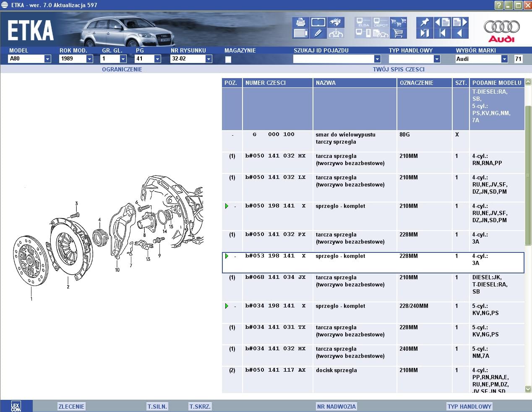Open the SZUKAJ ID POJAZDU dropdown

coord(377,59)
